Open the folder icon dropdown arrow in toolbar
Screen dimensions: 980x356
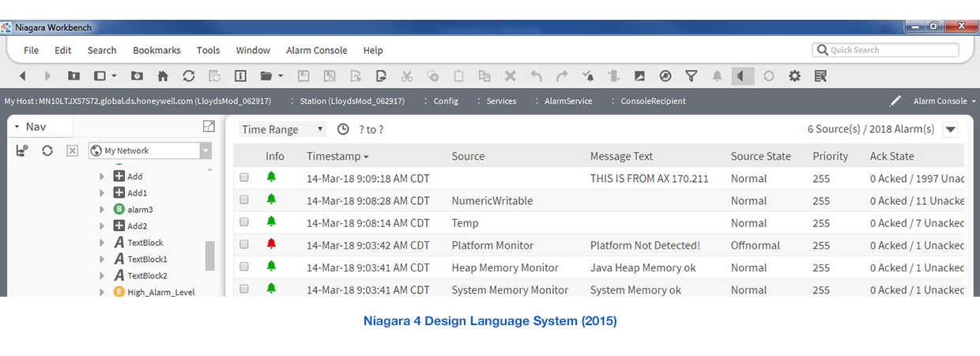281,77
